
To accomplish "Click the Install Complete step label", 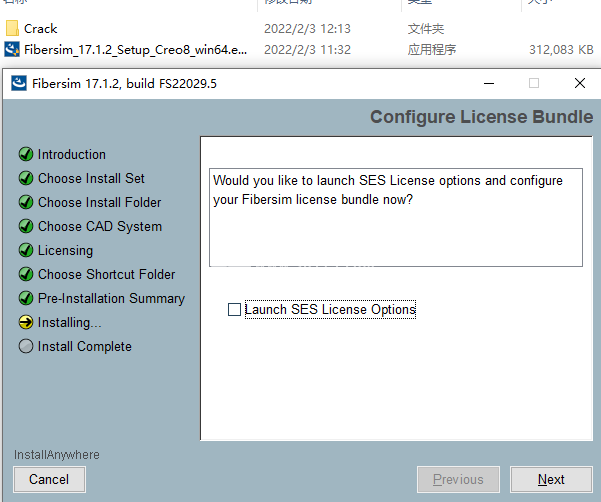I will 84,346.
